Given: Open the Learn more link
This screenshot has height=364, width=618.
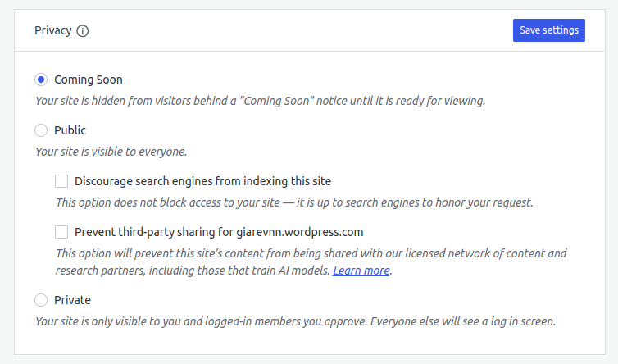Looking at the screenshot, I should point(361,271).
